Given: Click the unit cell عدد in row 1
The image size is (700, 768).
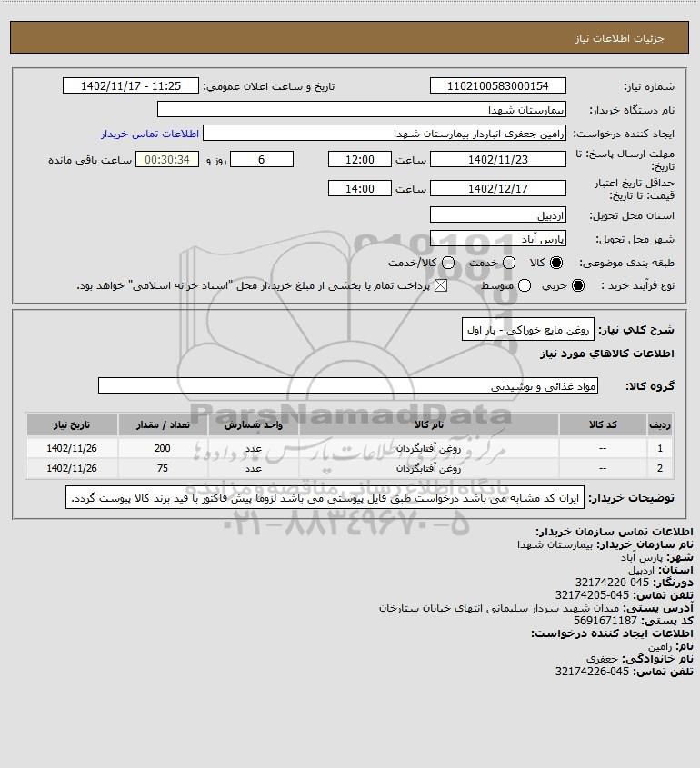Looking at the screenshot, I should pyautogui.click(x=254, y=448).
